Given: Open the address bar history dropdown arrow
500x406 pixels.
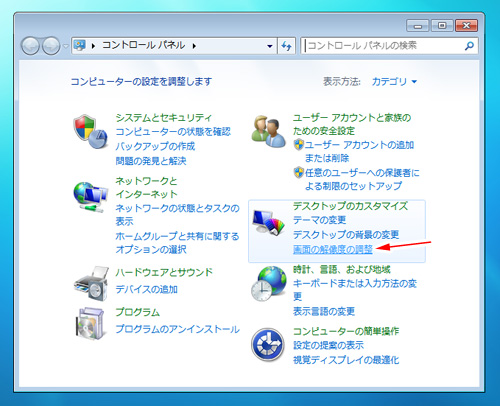Looking at the screenshot, I should (x=270, y=46).
